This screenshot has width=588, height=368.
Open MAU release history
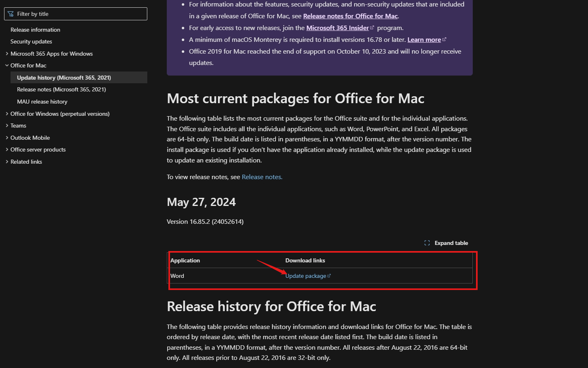(42, 102)
